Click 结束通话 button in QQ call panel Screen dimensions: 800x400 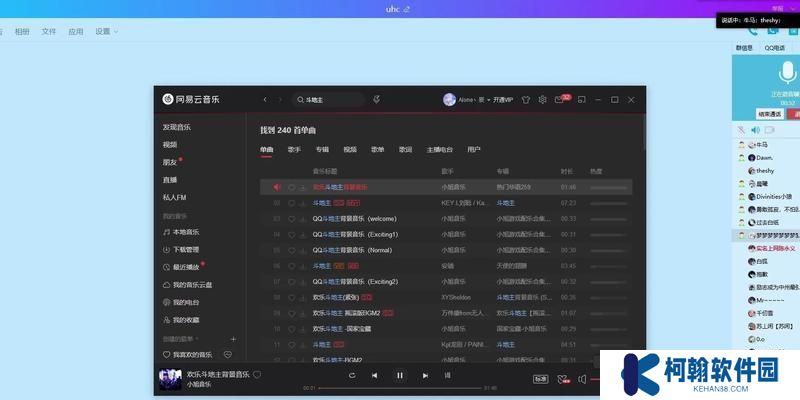pos(769,114)
